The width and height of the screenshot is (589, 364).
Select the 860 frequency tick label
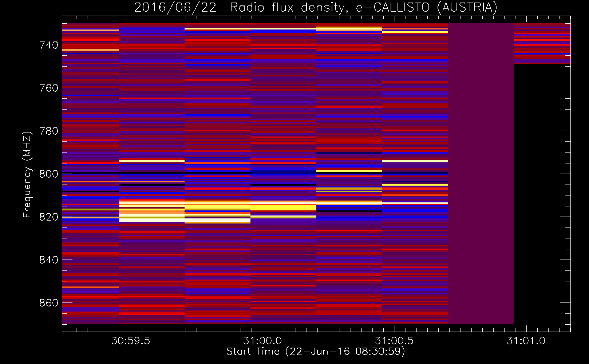point(49,303)
